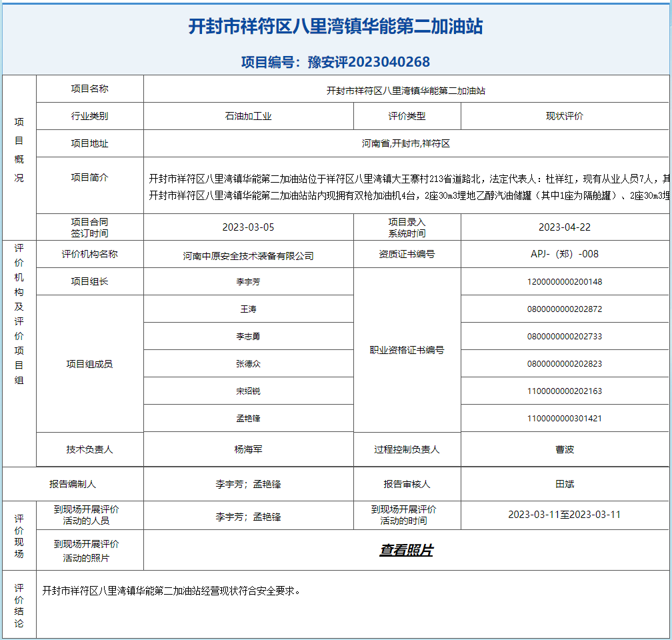Image resolution: width=672 pixels, height=640 pixels.
Task: Select the industry category value 石油加工业
Action: [249, 116]
